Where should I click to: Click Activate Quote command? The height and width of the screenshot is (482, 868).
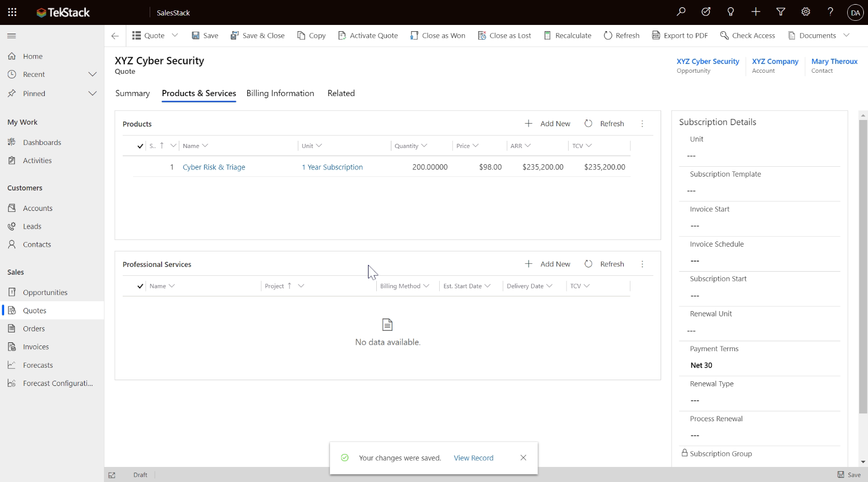click(368, 35)
